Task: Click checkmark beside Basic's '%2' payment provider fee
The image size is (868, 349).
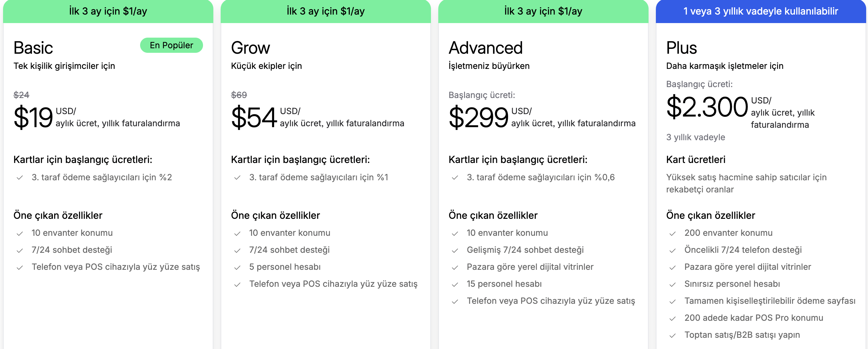Action: point(19,178)
